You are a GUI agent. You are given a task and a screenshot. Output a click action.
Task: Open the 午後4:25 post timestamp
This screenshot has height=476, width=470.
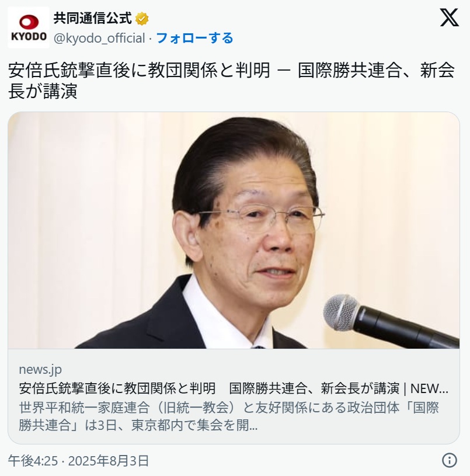pyautogui.click(x=33, y=461)
